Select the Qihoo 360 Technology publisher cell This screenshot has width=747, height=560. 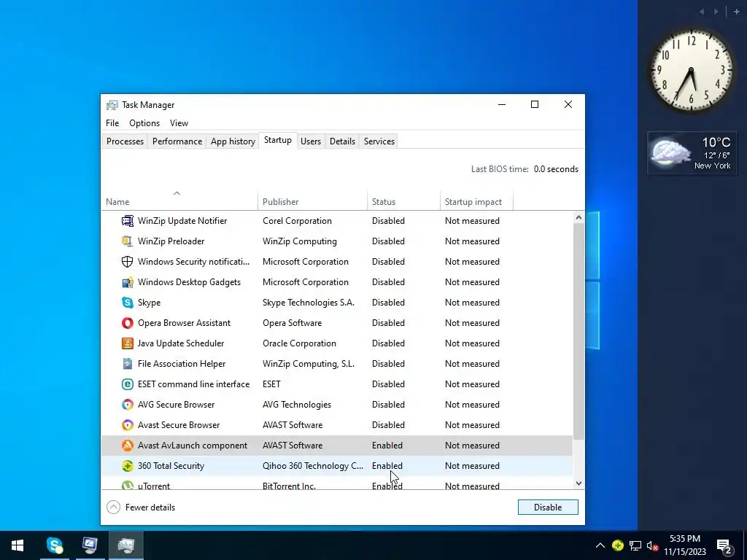(x=312, y=466)
